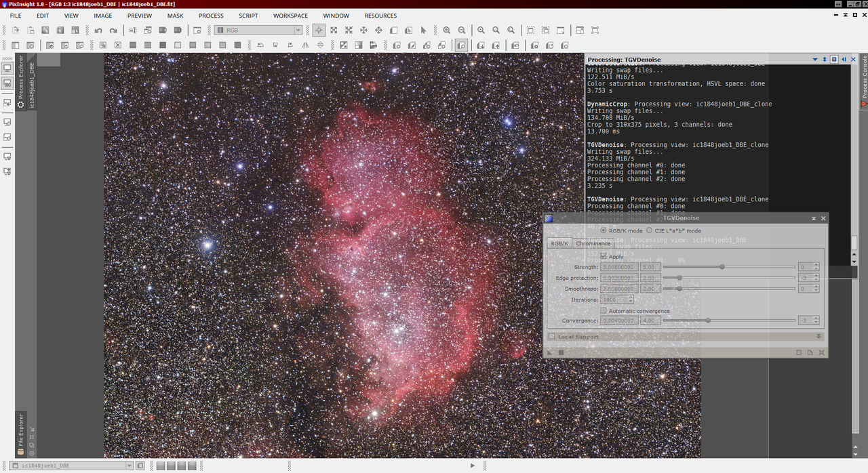This screenshot has width=868, height=473.
Task: Adjust the Convergence exponent stepper
Action: coord(816,321)
